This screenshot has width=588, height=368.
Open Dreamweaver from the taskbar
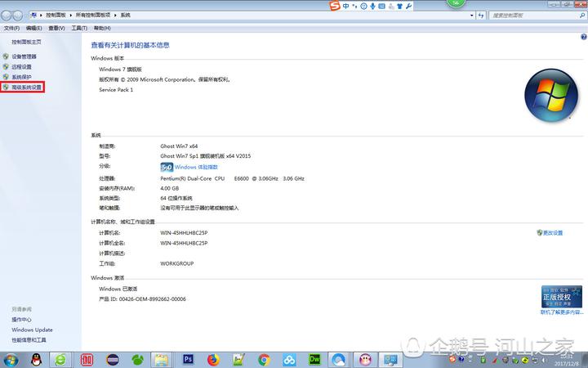(314, 360)
